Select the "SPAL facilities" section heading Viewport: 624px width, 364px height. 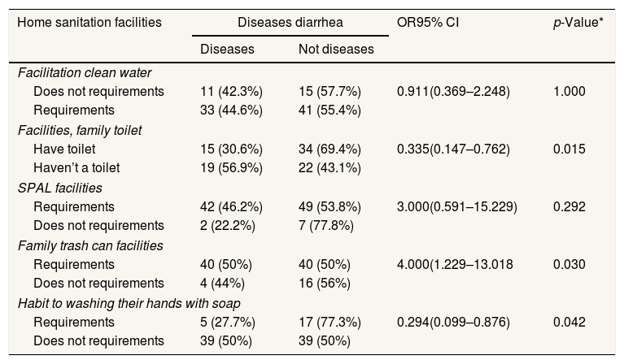tap(60, 188)
